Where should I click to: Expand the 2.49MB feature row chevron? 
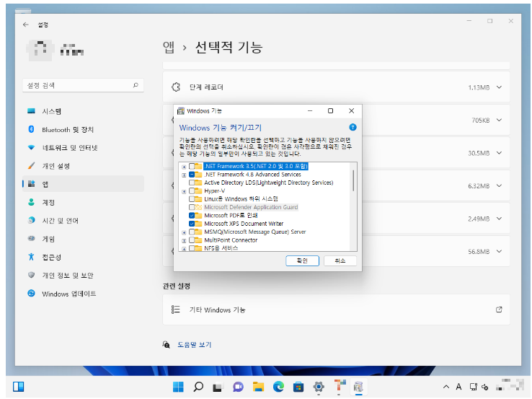click(499, 219)
